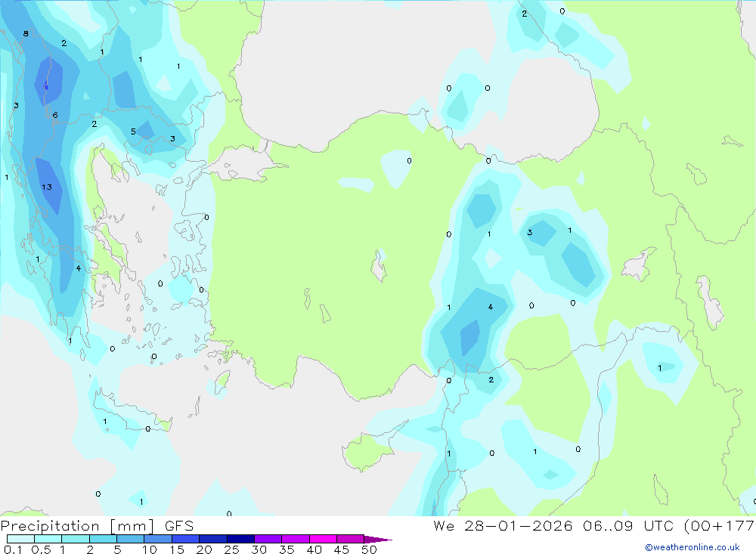Select the 25–30 mm dark navy swatch

click(240, 539)
